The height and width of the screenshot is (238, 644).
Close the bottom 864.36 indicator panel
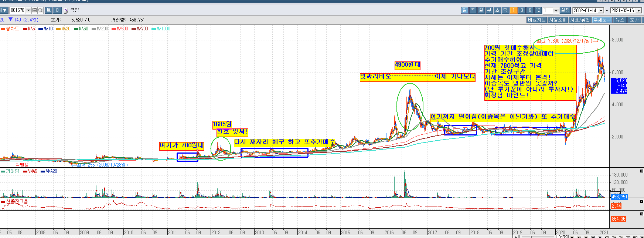pyautogui.click(x=641, y=214)
